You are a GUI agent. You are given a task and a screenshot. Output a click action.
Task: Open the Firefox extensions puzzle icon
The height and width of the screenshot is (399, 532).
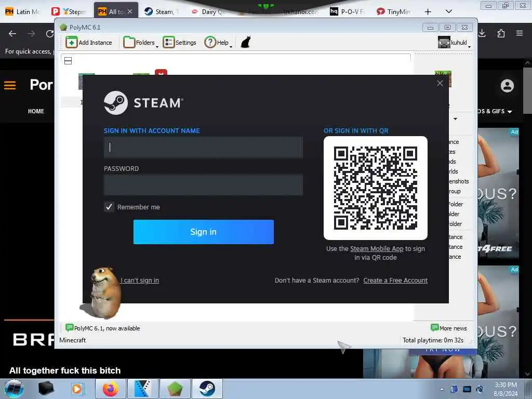501,33
